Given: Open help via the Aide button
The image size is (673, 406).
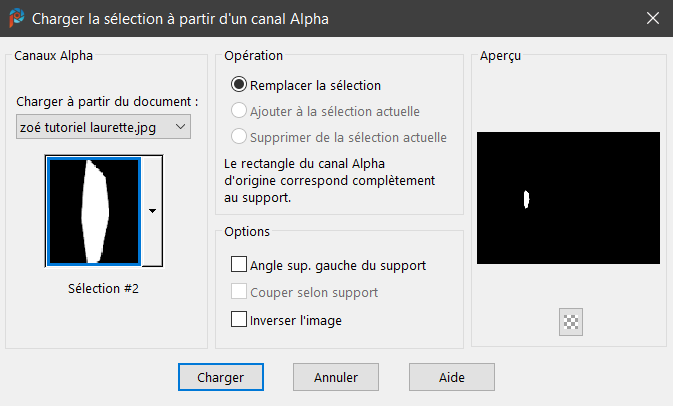Looking at the screenshot, I should 452,377.
